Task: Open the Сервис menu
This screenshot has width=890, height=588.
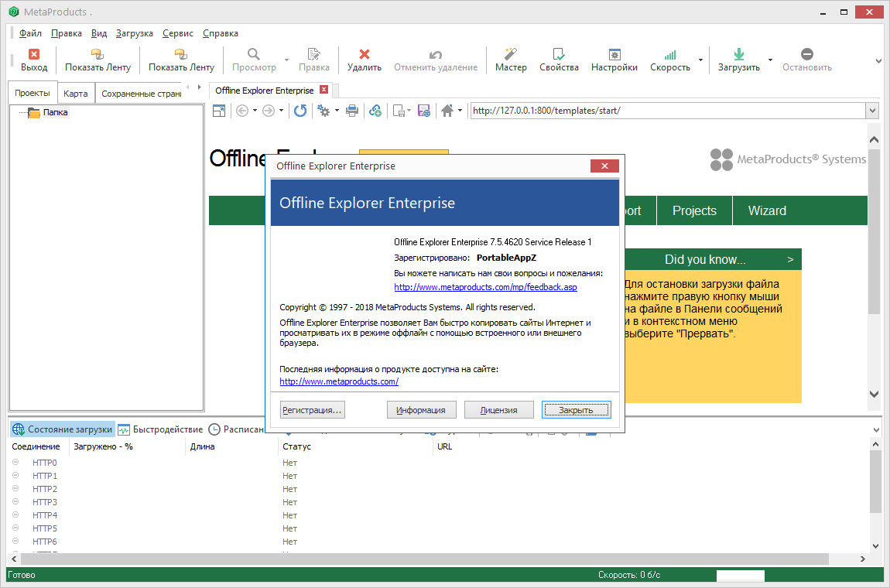Action: (178, 33)
